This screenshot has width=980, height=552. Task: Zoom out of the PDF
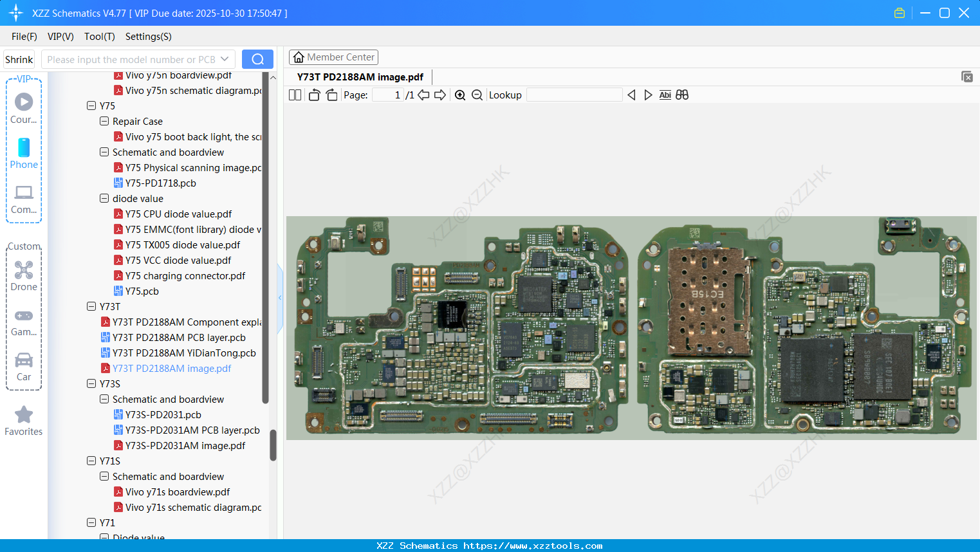coord(477,95)
